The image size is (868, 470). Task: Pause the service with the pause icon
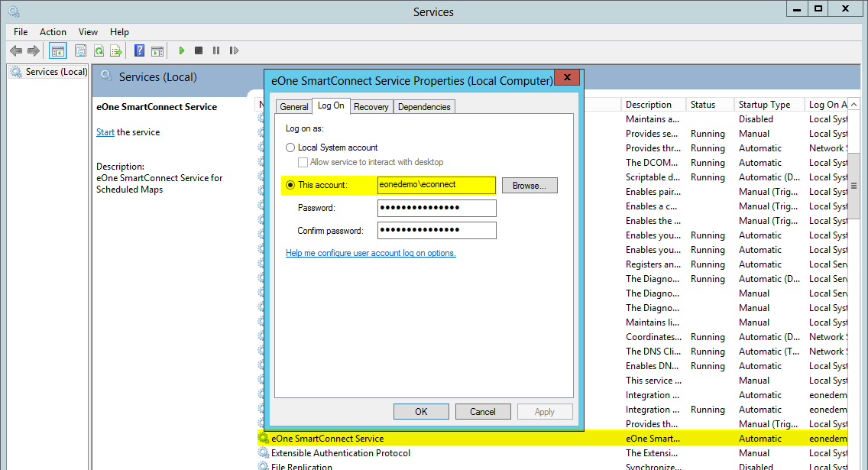click(216, 50)
